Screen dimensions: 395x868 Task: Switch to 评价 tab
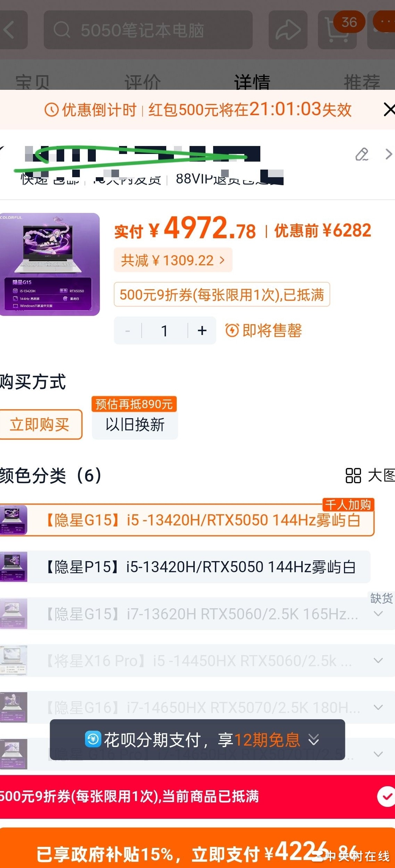click(x=142, y=82)
